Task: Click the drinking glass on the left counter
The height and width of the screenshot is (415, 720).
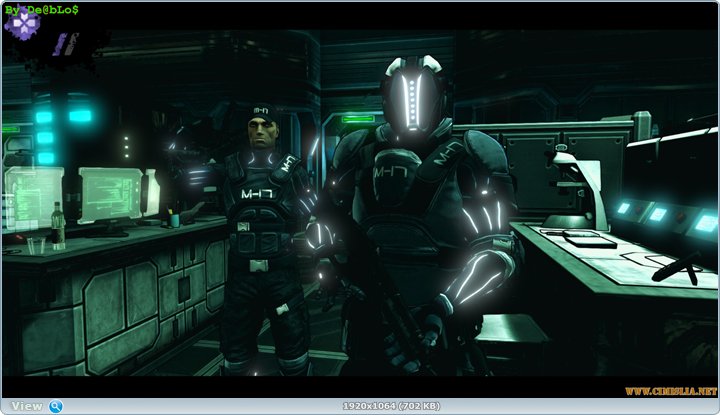Action: [35, 246]
